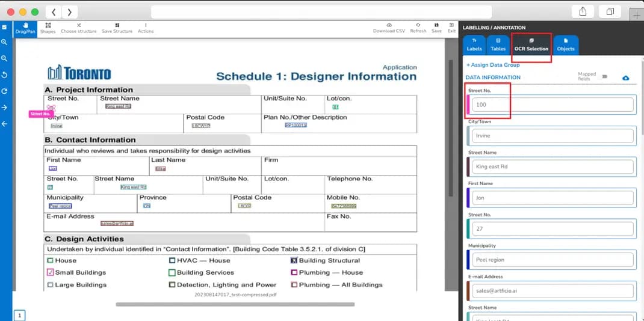Click + Assign Data Group link
644x321 pixels.
pos(493,65)
